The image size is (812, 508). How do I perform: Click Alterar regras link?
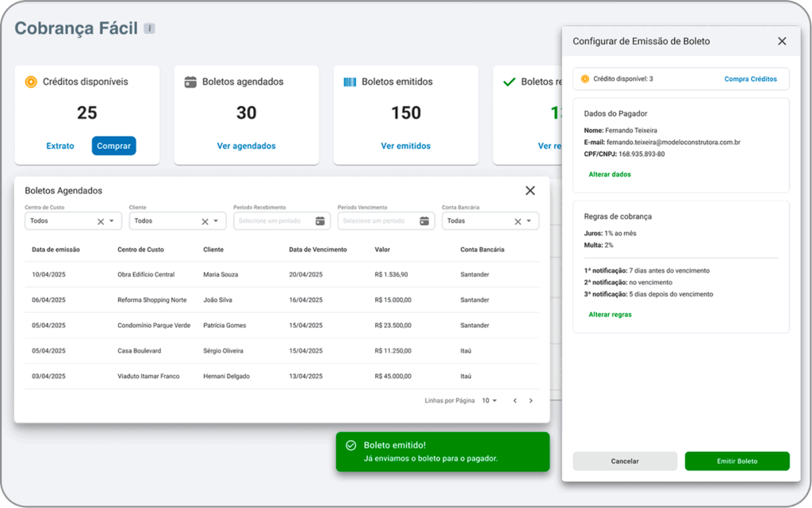pyautogui.click(x=610, y=315)
